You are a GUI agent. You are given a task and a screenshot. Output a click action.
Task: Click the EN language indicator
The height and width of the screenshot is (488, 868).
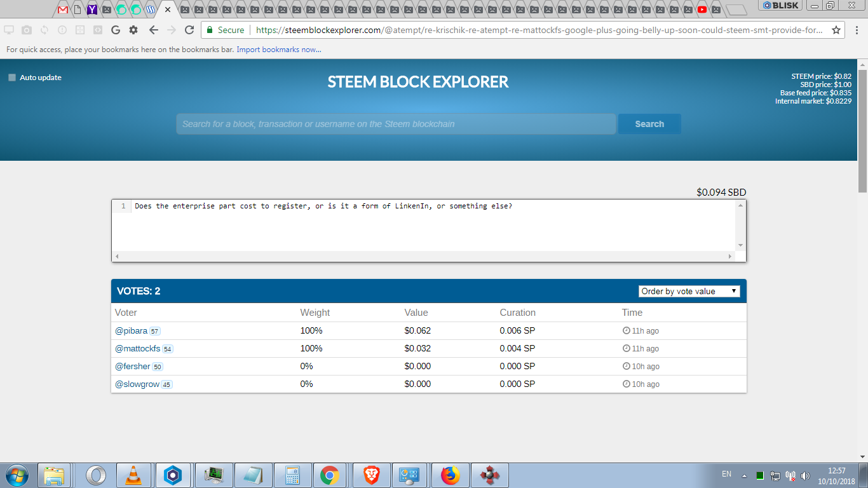pyautogui.click(x=727, y=474)
